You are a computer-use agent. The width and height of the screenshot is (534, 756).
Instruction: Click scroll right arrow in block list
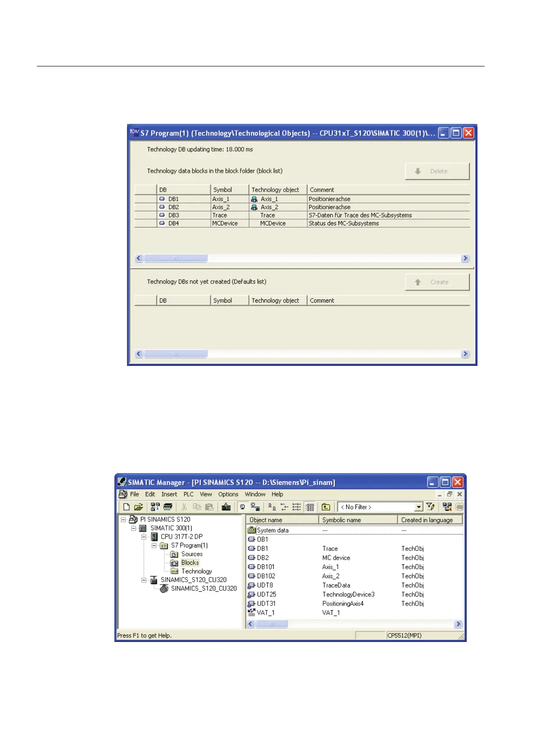465,259
